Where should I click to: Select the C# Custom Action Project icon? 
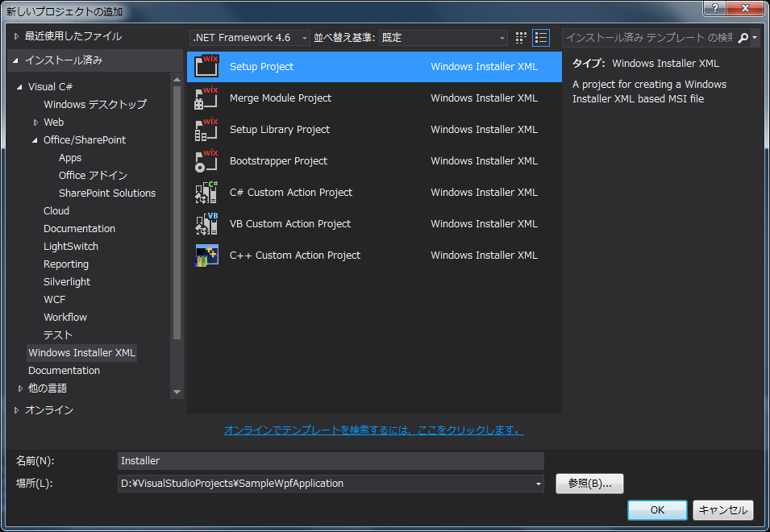click(x=206, y=193)
